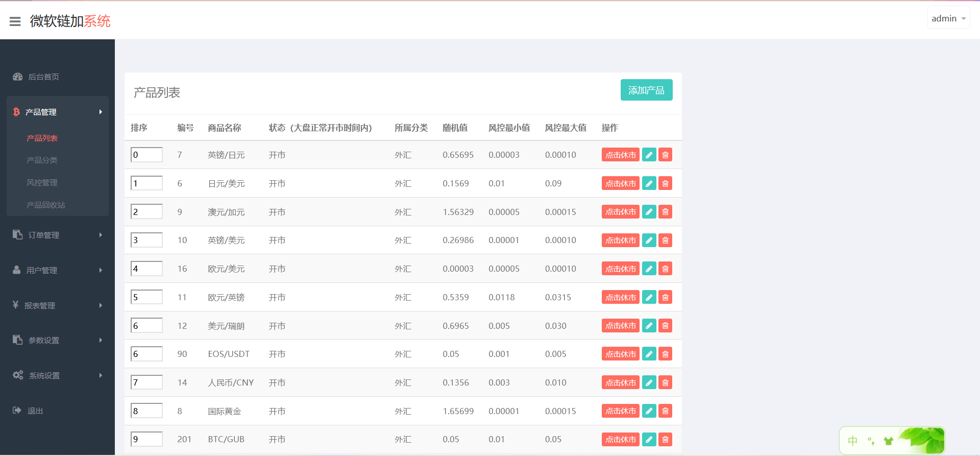This screenshot has height=456, width=980.
Task: Expand the 系统设置 menu
Action: tap(58, 375)
